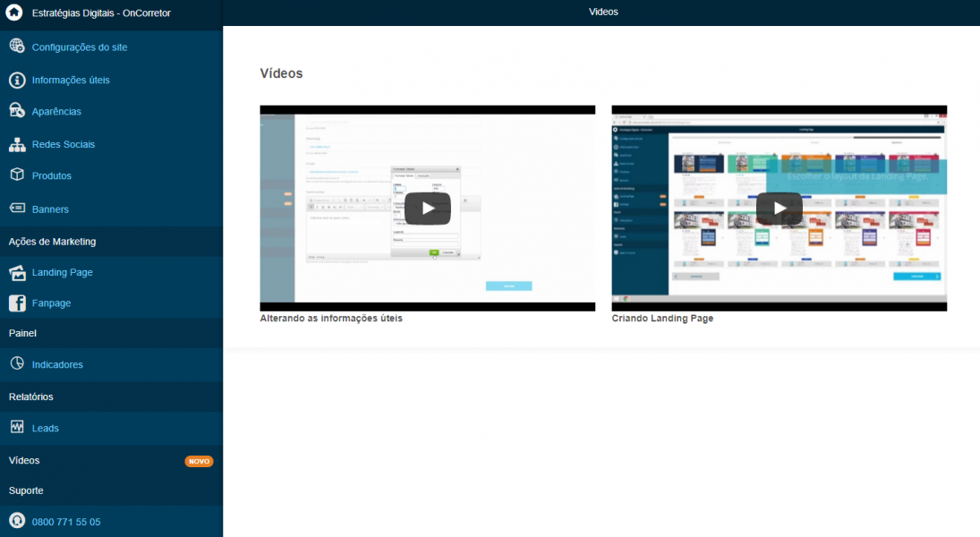Click the Facebook Fanpage icon
This screenshot has height=537, width=980.
tap(17, 303)
